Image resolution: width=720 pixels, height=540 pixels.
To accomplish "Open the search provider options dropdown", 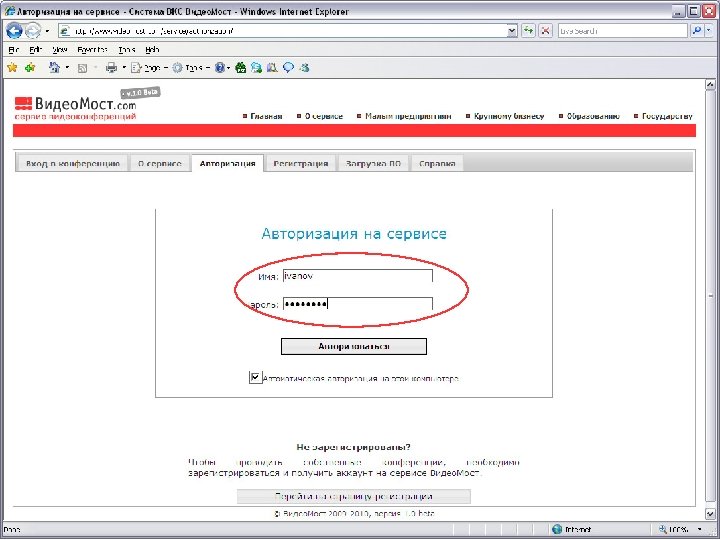I will tap(709, 31).
